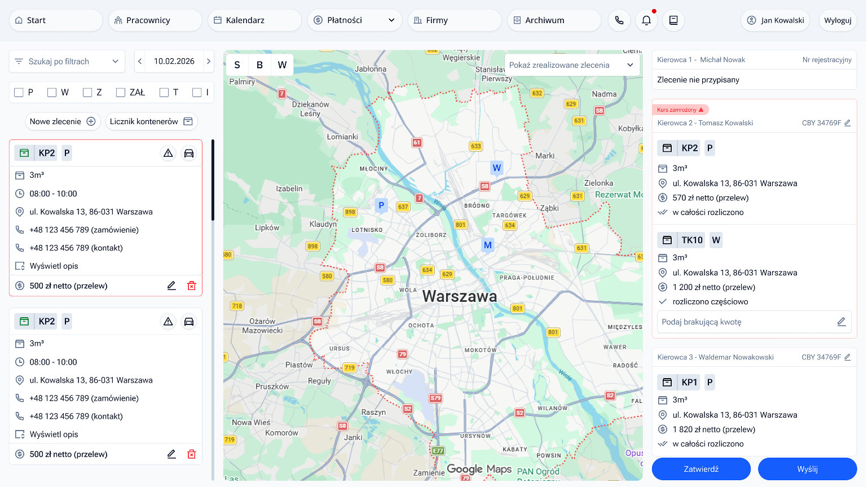Switch the map to the B view tab
The height and width of the screenshot is (487, 868).
259,64
